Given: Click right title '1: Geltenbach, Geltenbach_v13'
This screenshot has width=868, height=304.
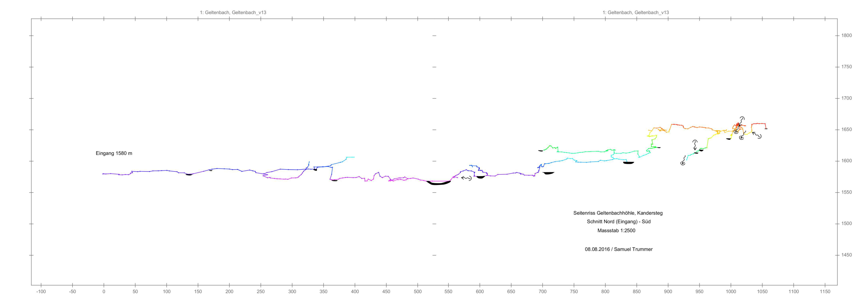Looking at the screenshot, I should click(636, 12).
